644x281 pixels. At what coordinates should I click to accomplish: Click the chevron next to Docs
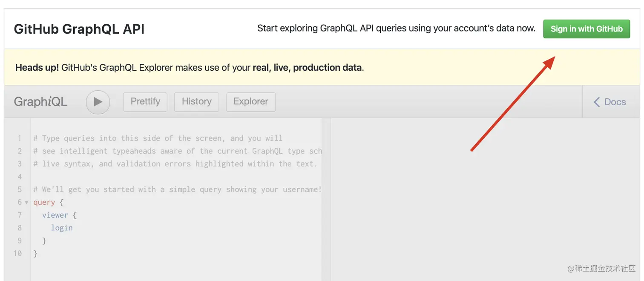596,102
